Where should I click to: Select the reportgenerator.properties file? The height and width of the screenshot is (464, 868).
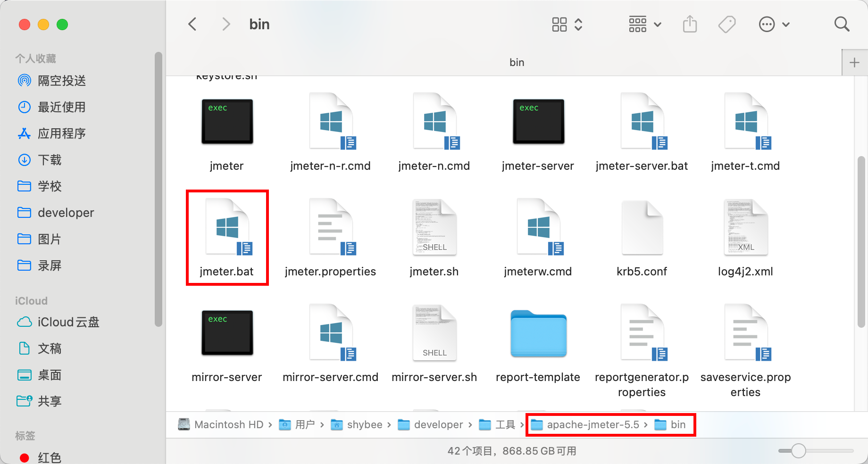pyautogui.click(x=642, y=351)
